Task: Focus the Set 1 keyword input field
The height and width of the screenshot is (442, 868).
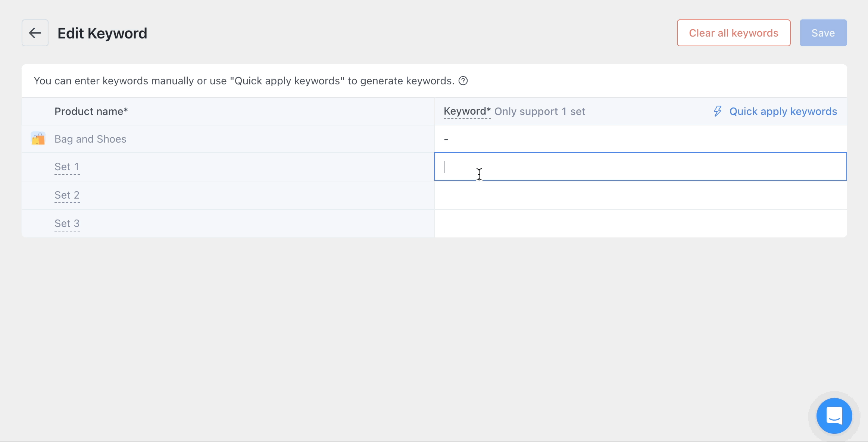Action: click(640, 166)
